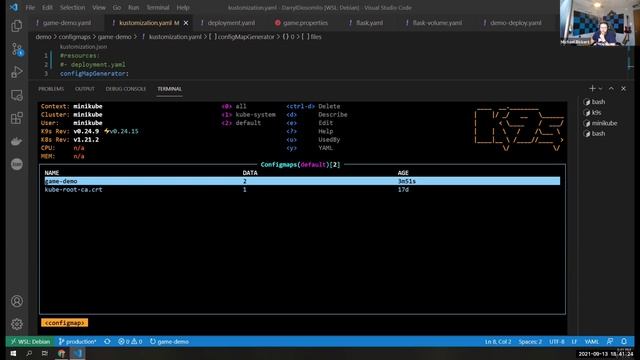Change indentation via Spaces: 2
Viewport: 640px width, 360px height.
click(530, 342)
